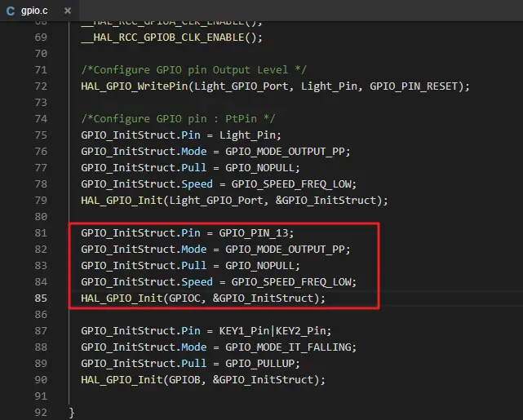Click line number 69 in the gutter

click(x=41, y=38)
